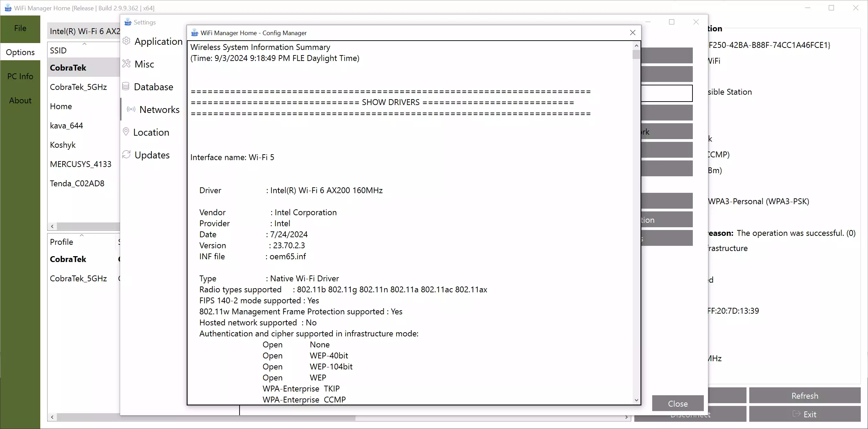868x429 pixels.
Task: Open the PC Info sidebar tab
Action: coord(20,76)
